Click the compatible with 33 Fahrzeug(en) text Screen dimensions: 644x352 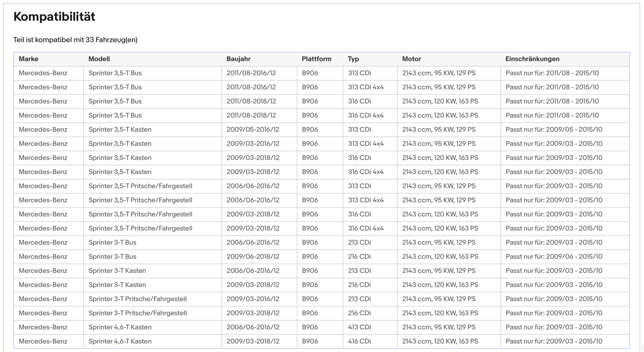pos(75,40)
